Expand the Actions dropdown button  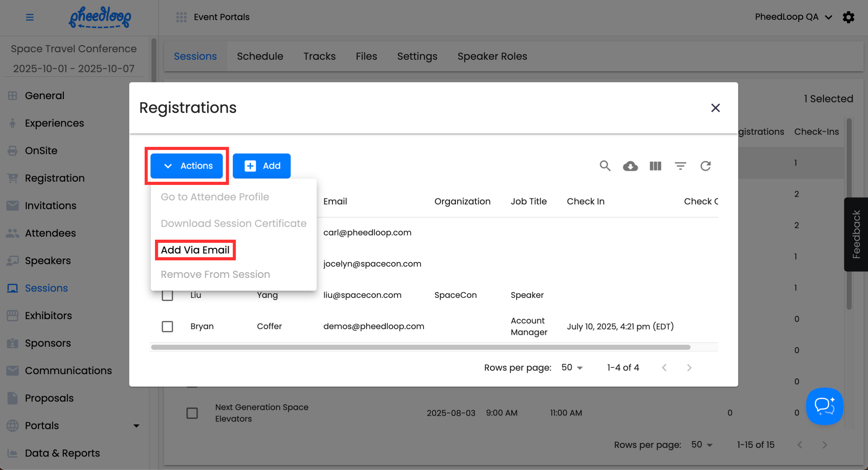tap(187, 166)
